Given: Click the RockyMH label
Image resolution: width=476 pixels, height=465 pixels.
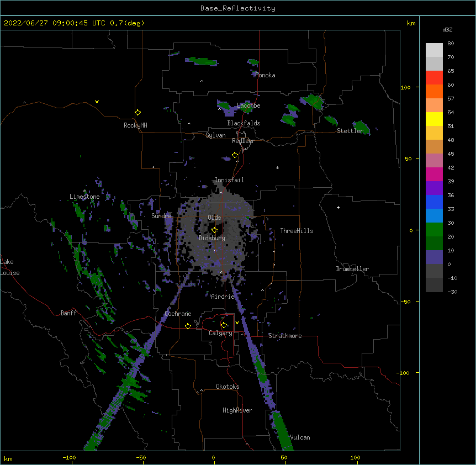Looking at the screenshot, I should tap(135, 125).
